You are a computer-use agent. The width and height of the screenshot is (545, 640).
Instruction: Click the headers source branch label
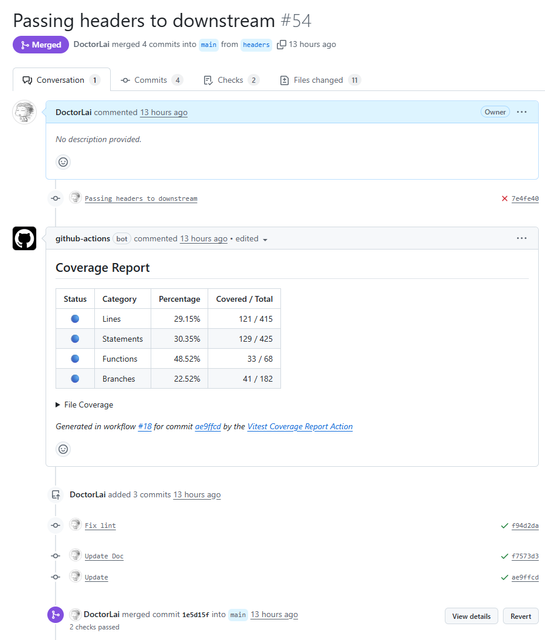coord(256,44)
